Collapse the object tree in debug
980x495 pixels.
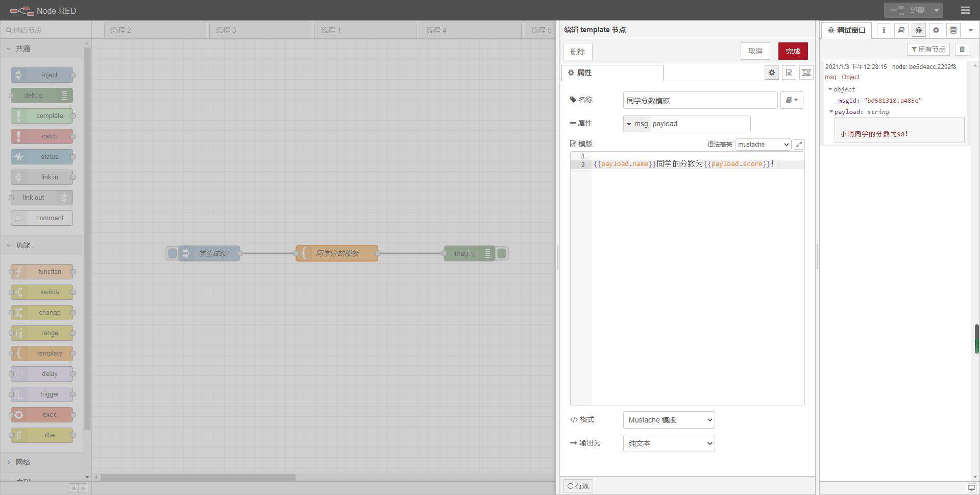click(x=830, y=89)
